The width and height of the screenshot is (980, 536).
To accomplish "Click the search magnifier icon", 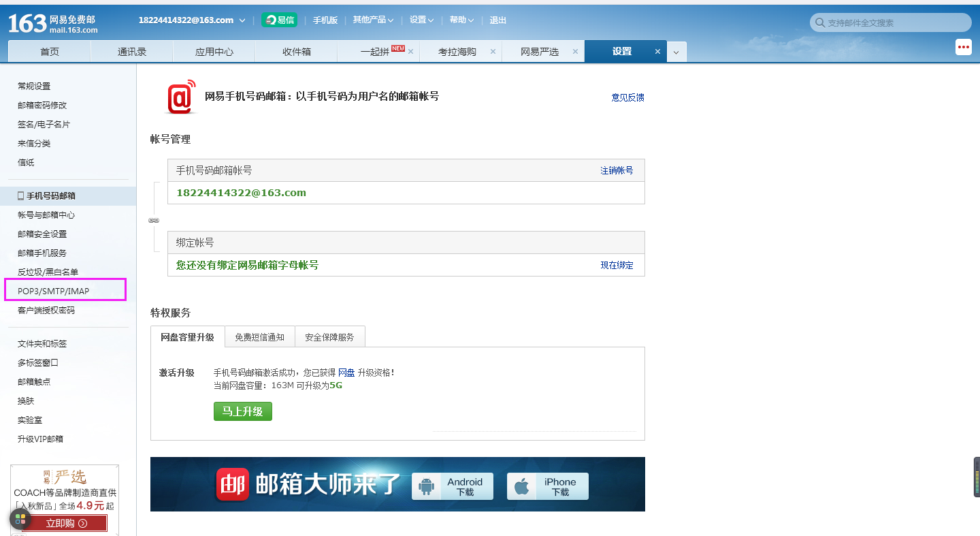I will coord(819,23).
